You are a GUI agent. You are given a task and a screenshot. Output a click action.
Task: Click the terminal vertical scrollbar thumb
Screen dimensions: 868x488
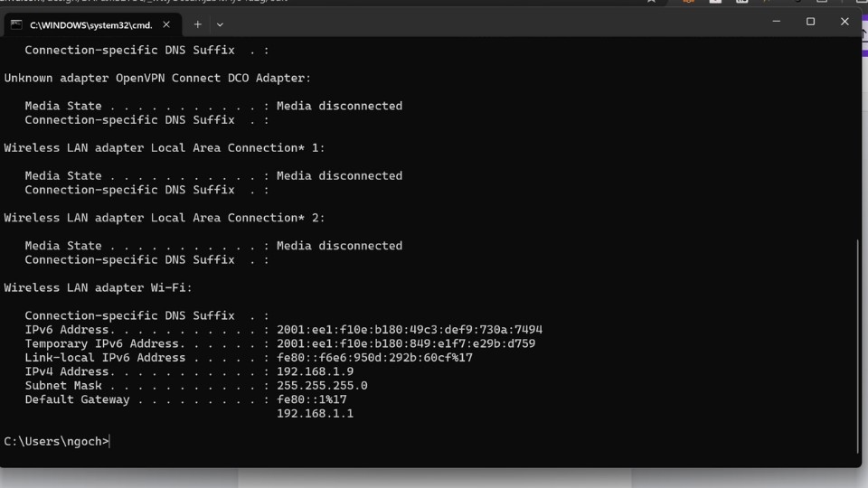[x=857, y=345]
